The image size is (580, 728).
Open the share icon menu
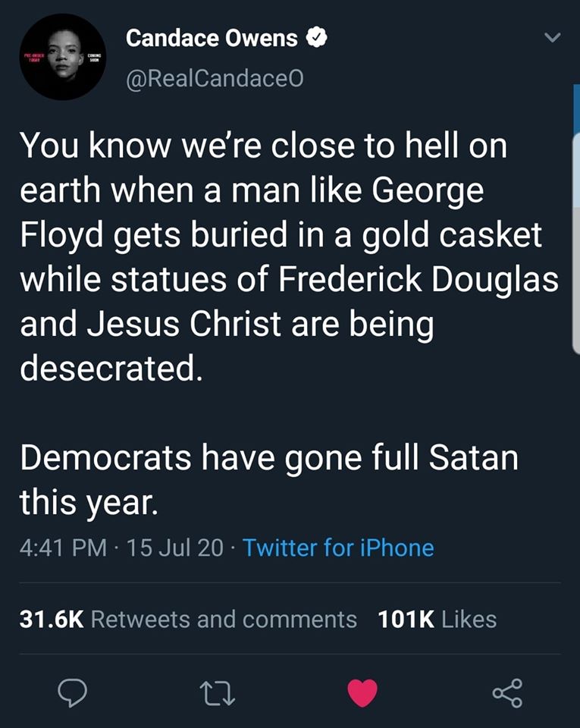tap(506, 691)
